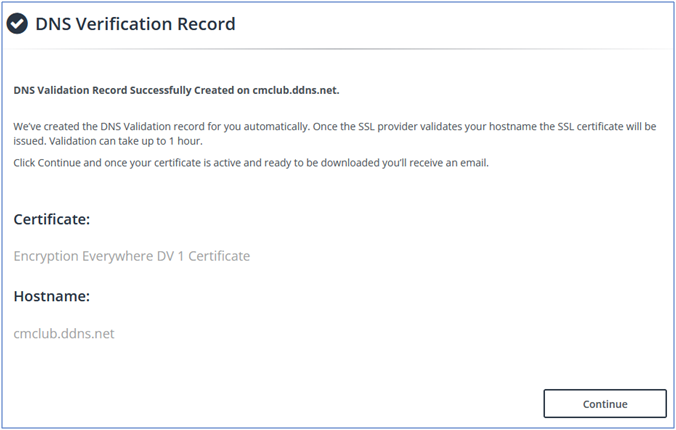The width and height of the screenshot is (676, 430).
Task: Click the DNS Verification Record title
Action: click(x=135, y=24)
